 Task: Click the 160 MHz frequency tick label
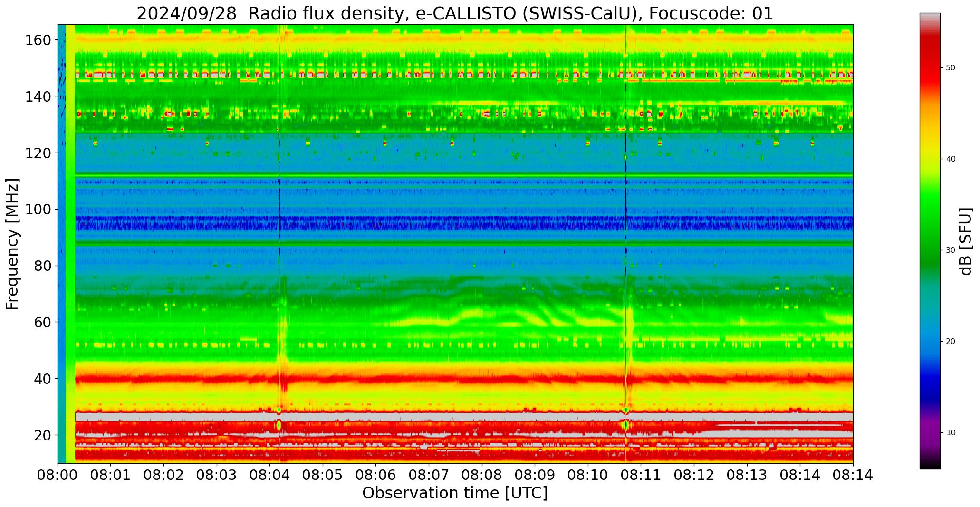(38, 40)
